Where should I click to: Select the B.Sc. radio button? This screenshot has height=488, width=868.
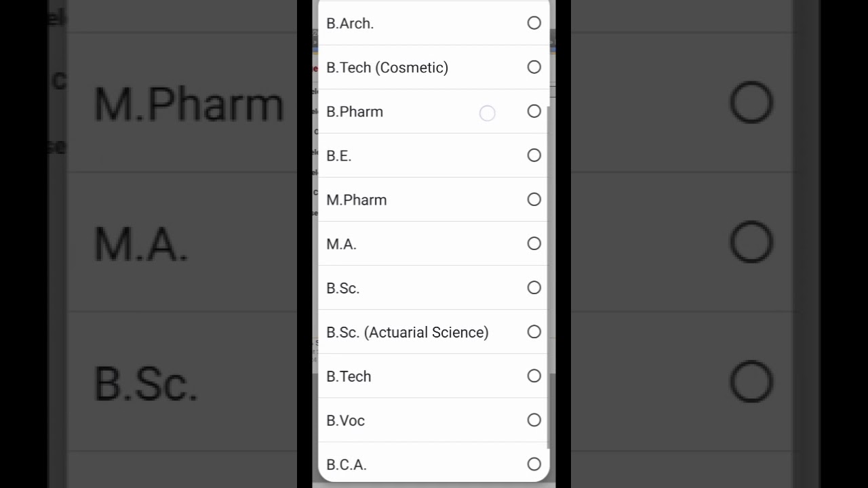534,287
